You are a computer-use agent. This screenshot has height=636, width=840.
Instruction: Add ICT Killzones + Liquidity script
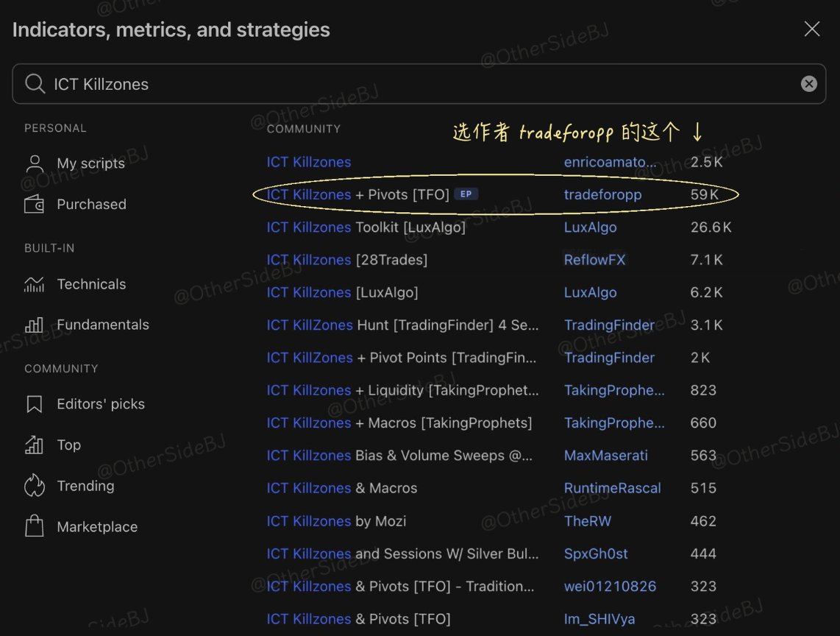coord(403,390)
